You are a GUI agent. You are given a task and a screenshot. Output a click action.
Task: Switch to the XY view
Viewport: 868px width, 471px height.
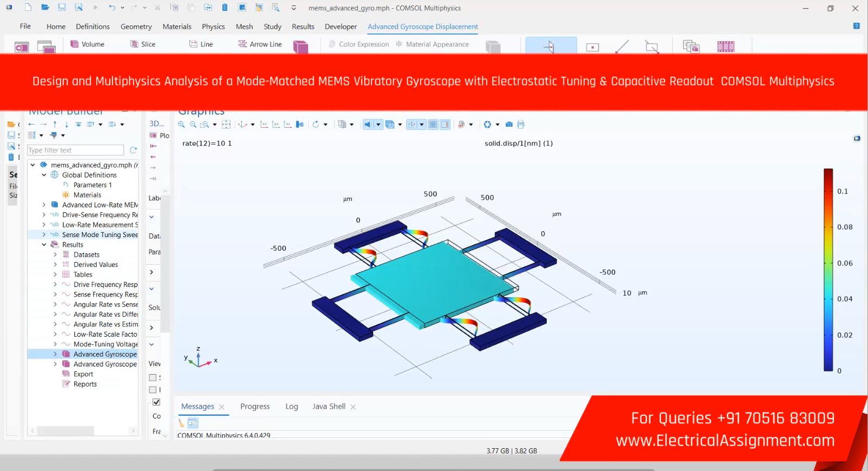tap(264, 125)
